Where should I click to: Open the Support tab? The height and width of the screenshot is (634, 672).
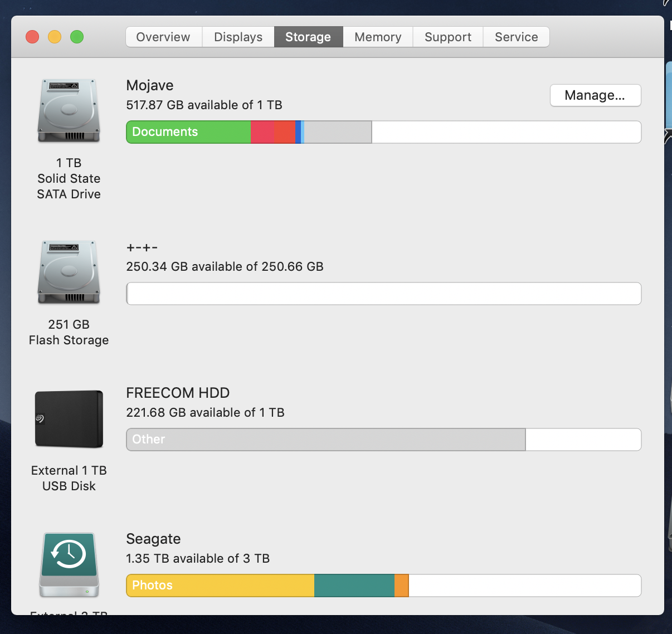[x=448, y=37]
